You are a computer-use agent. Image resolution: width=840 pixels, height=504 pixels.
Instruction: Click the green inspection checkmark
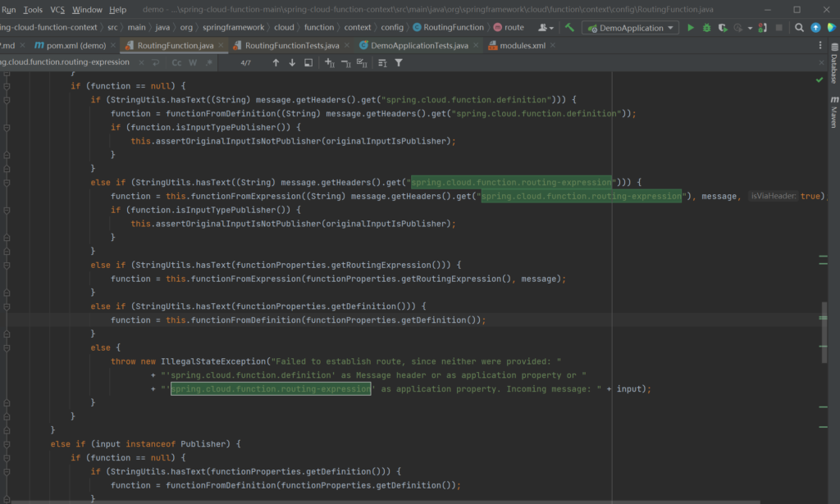[819, 79]
